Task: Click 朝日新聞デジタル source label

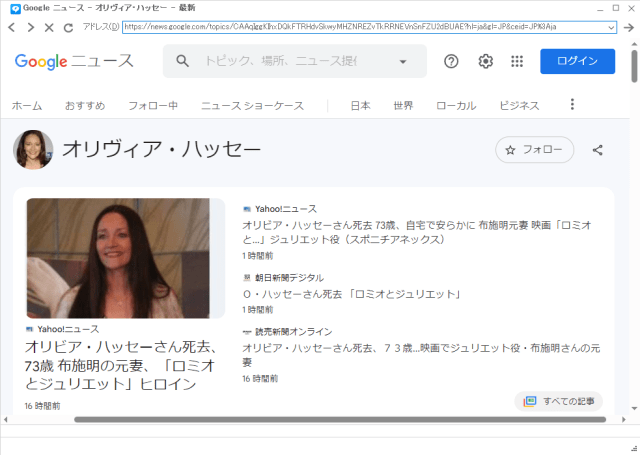Action: click(289, 278)
